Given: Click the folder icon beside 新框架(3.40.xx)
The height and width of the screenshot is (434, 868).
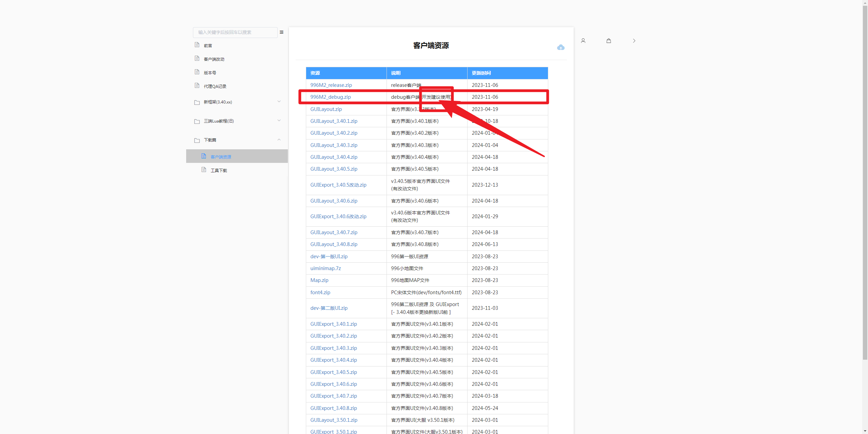Looking at the screenshot, I should (197, 102).
